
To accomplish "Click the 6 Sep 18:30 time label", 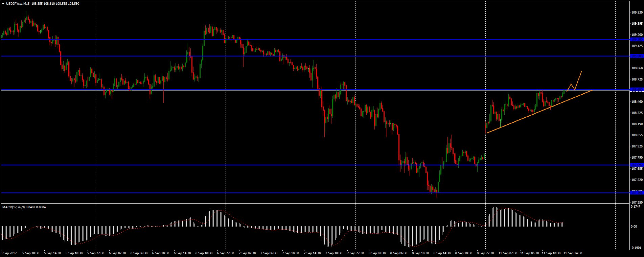I will [x=204, y=253].
